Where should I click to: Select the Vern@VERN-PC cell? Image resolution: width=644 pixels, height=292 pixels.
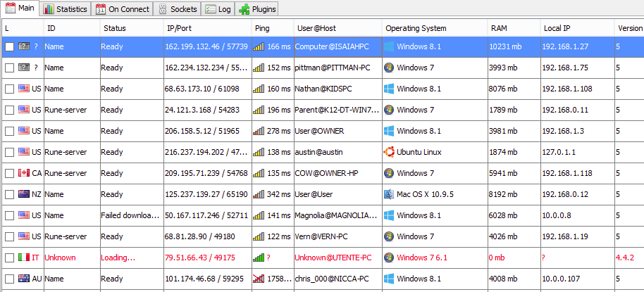(x=338, y=236)
